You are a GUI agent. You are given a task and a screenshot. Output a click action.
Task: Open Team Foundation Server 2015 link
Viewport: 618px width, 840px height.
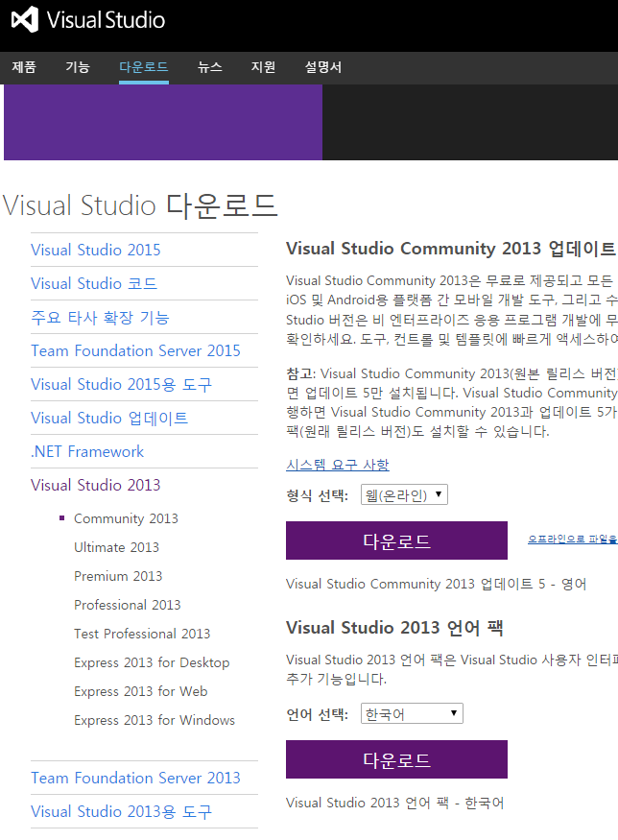[x=135, y=351]
